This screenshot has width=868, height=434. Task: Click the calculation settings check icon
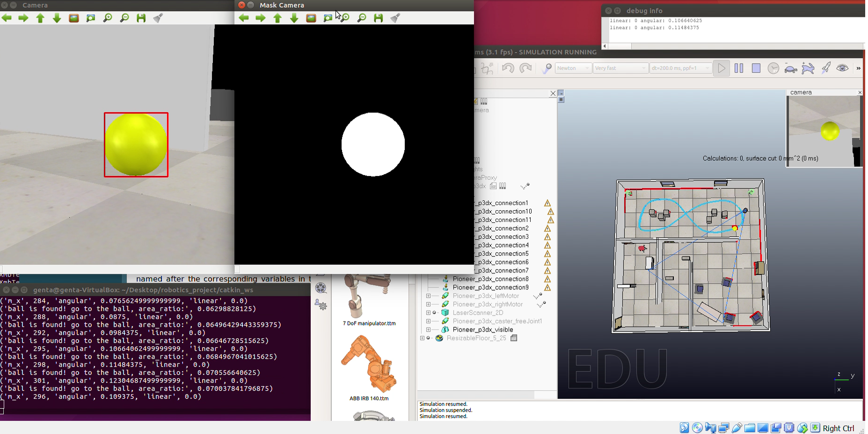pyautogui.click(x=547, y=68)
